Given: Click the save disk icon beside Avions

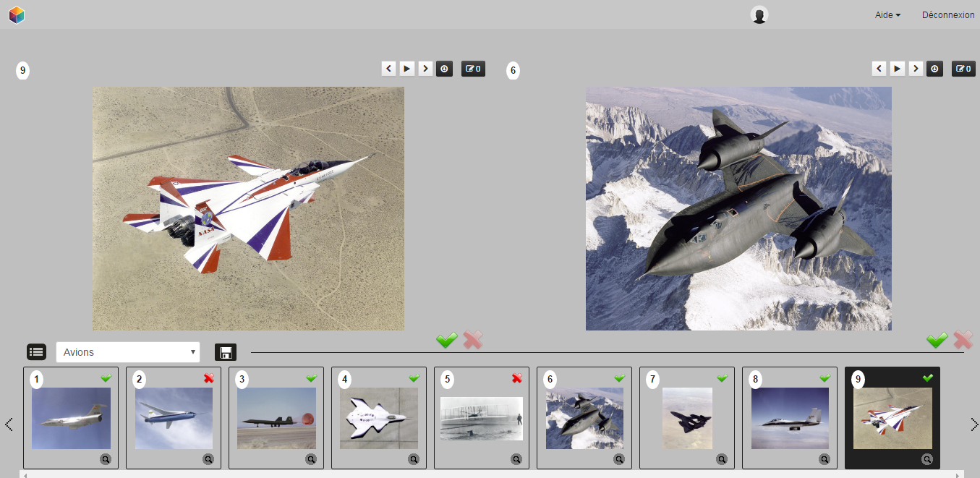Looking at the screenshot, I should [x=226, y=352].
